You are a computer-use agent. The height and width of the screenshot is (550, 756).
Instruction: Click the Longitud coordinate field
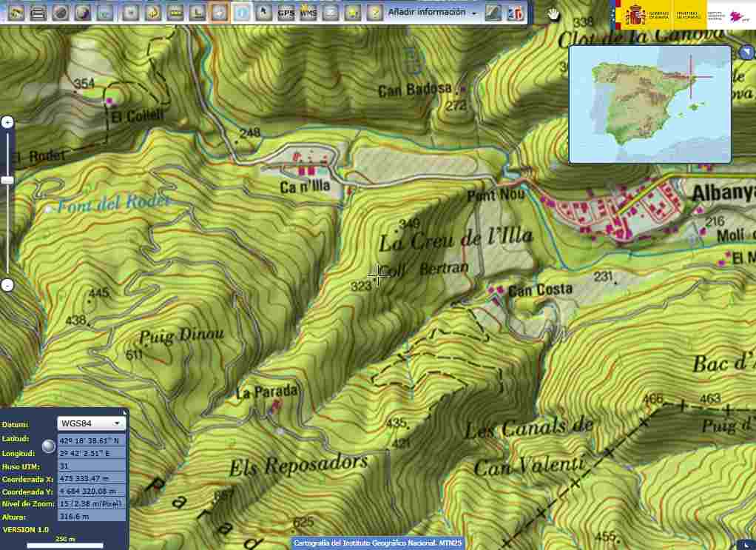(x=91, y=454)
